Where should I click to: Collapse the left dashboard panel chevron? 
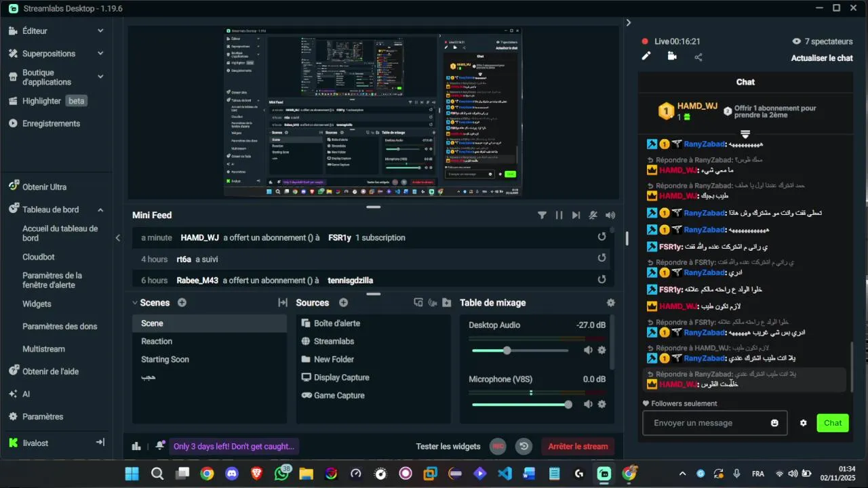pos(118,238)
